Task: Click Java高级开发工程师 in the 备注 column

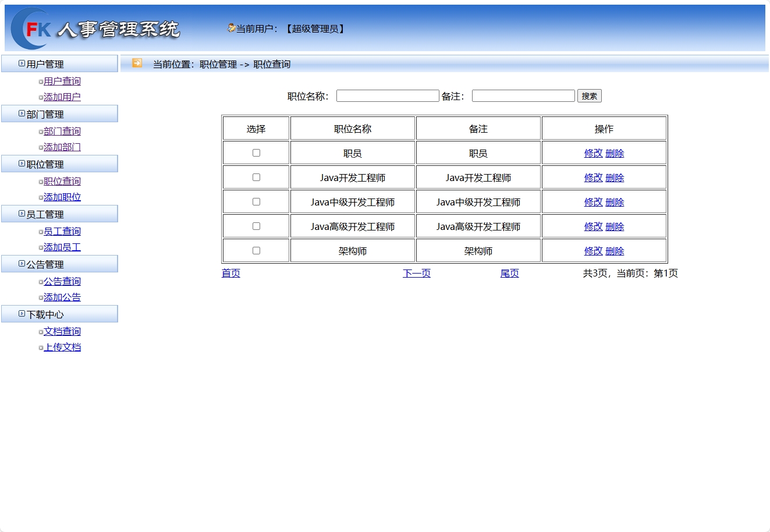Action: (478, 227)
